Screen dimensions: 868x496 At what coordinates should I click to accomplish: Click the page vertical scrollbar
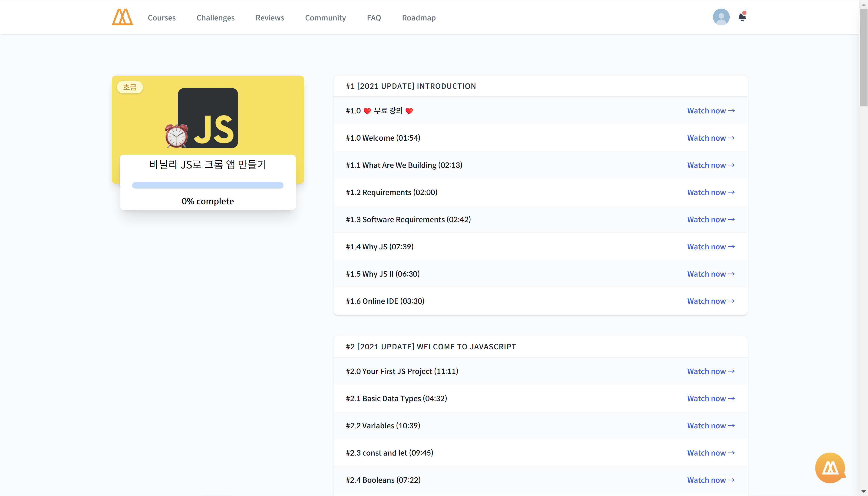click(x=863, y=58)
